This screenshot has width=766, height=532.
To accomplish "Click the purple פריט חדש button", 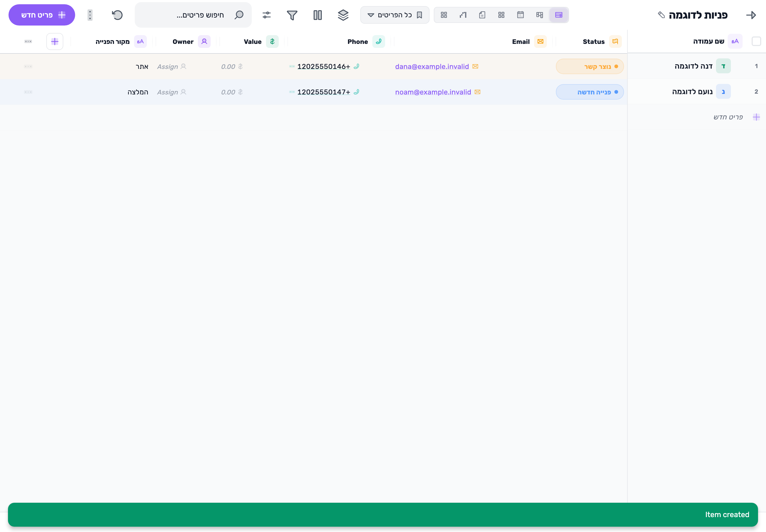I will [x=42, y=15].
